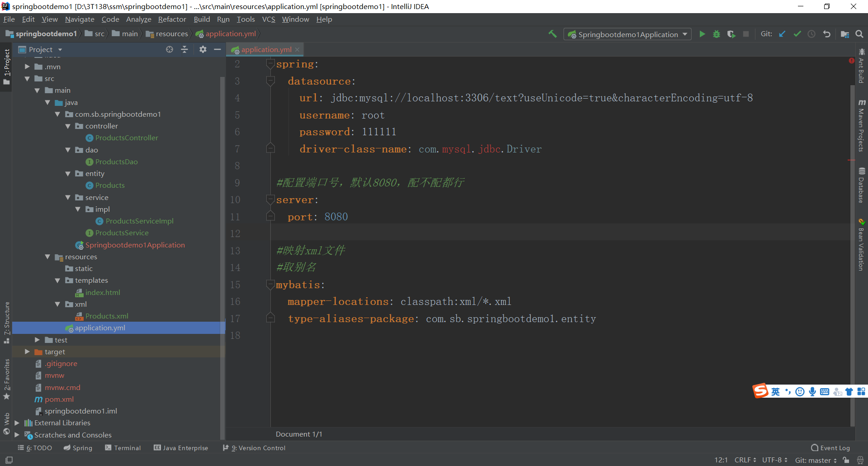The height and width of the screenshot is (466, 868).
Task: Run with coverage icon in toolbar
Action: point(731,34)
